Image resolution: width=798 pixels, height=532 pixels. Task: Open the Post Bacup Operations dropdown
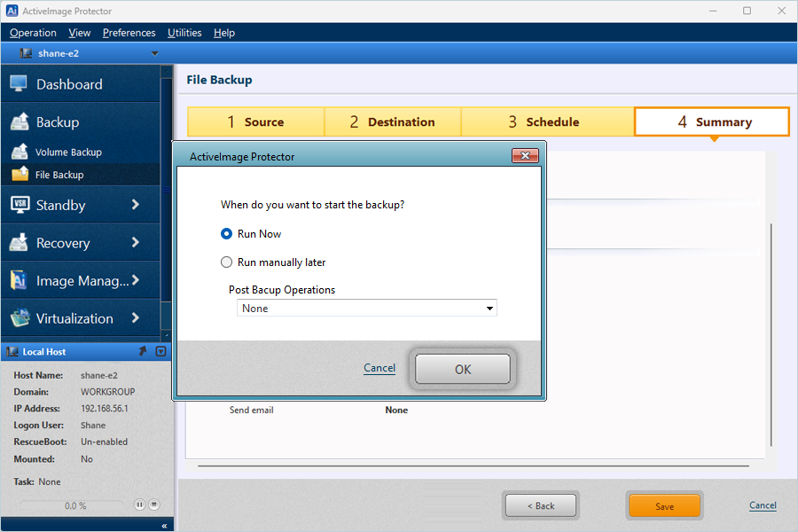[x=366, y=308]
